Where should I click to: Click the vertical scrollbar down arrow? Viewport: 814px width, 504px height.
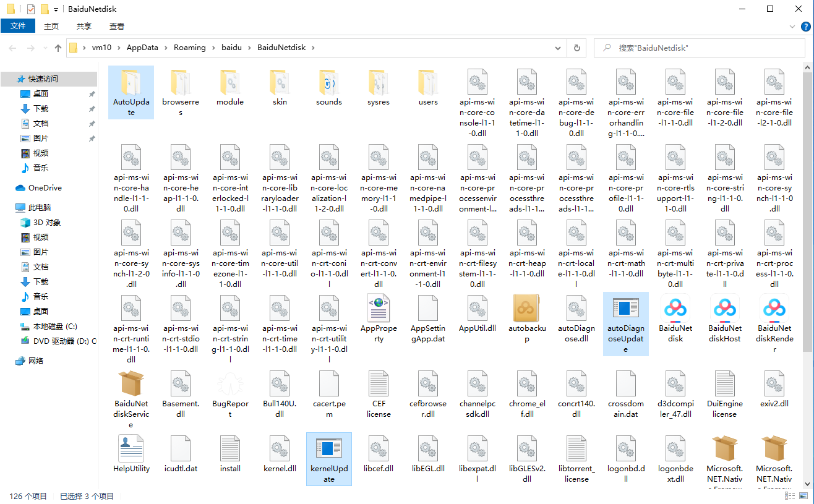click(x=808, y=484)
